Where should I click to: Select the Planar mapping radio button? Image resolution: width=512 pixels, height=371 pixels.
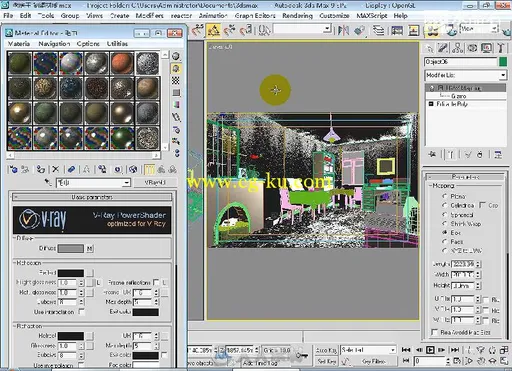(444, 196)
